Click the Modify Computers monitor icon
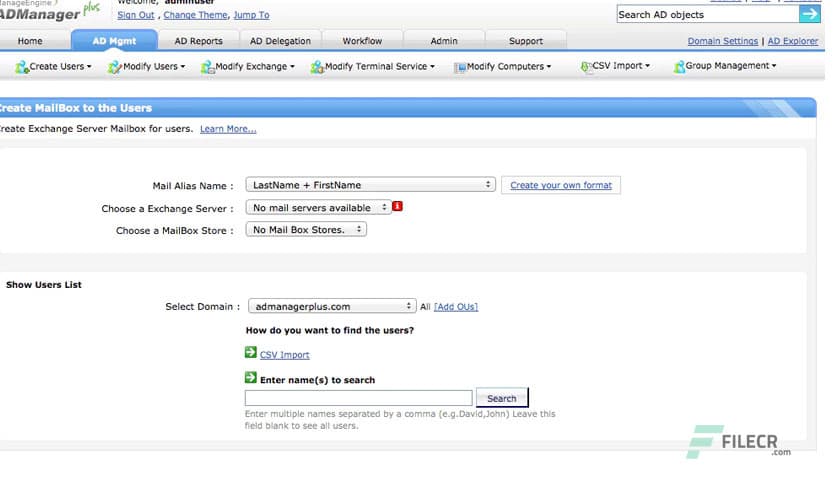Image resolution: width=836 pixels, height=484 pixels. click(x=460, y=68)
